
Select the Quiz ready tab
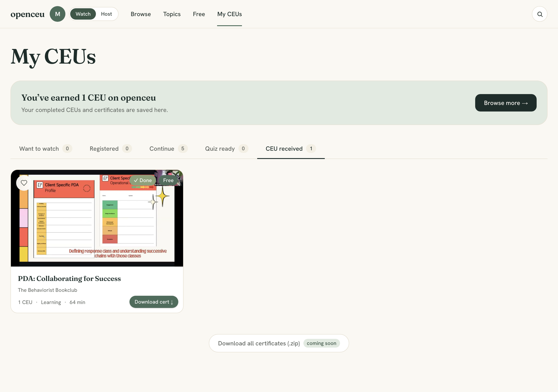click(226, 149)
